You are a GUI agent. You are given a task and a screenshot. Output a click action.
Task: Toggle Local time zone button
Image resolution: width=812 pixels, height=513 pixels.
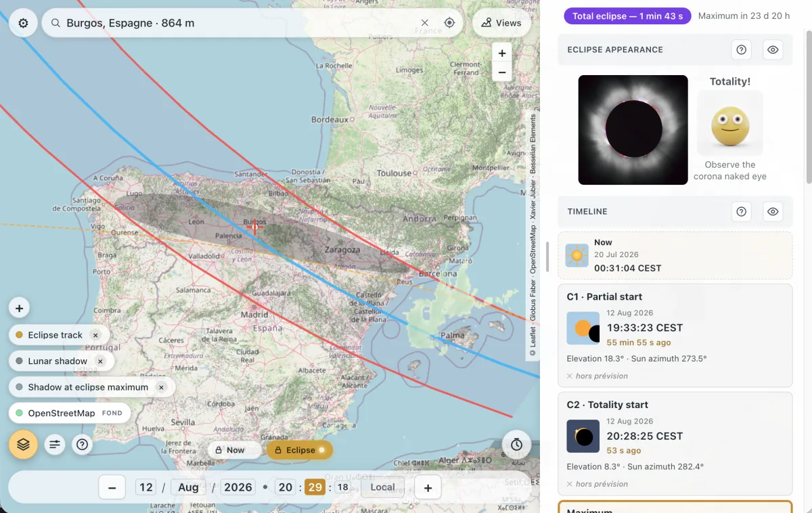click(382, 487)
